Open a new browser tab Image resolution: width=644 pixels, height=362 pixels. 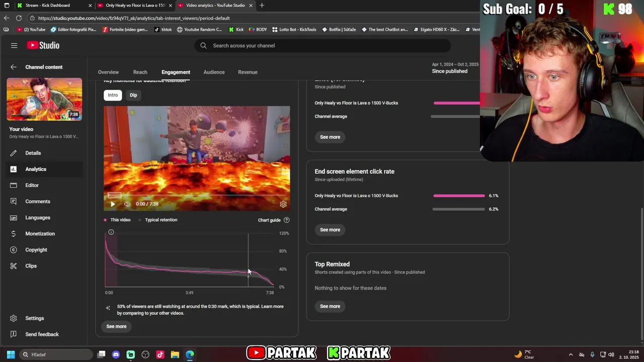coord(262,5)
